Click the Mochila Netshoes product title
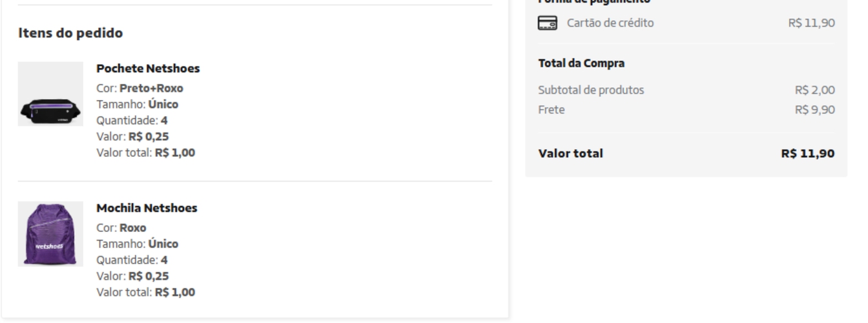 pos(147,208)
